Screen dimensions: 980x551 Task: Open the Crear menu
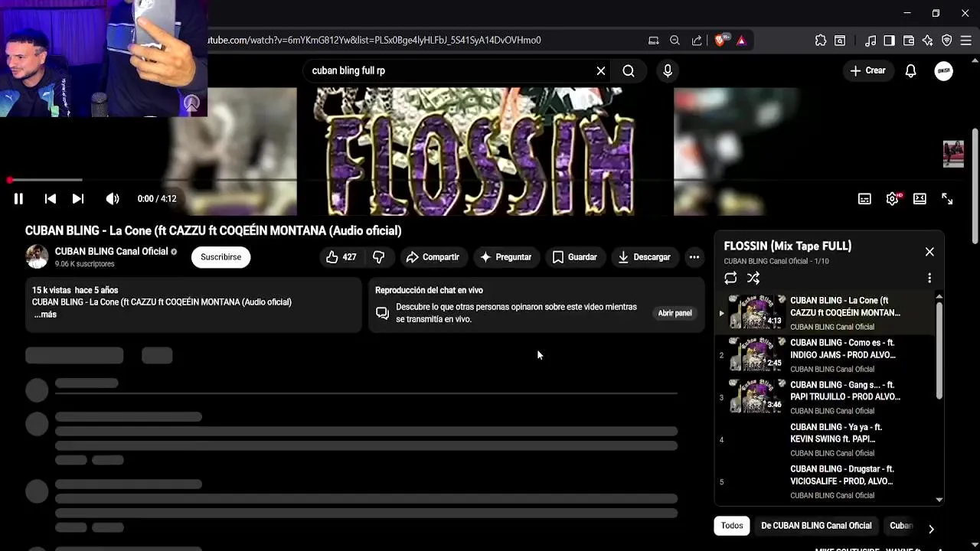point(867,70)
